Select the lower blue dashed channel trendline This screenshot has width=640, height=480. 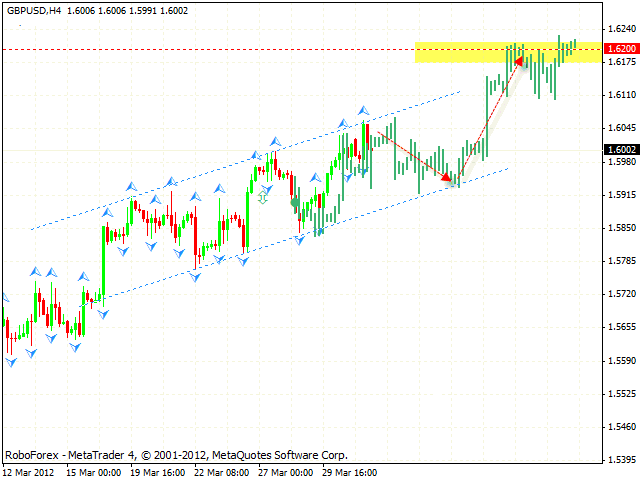pos(300,234)
